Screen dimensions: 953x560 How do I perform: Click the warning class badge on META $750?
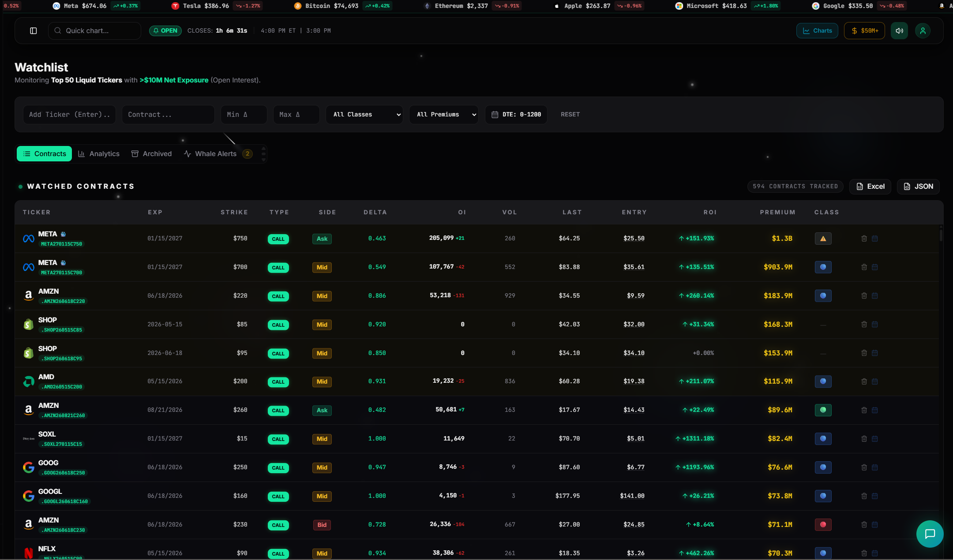point(823,239)
